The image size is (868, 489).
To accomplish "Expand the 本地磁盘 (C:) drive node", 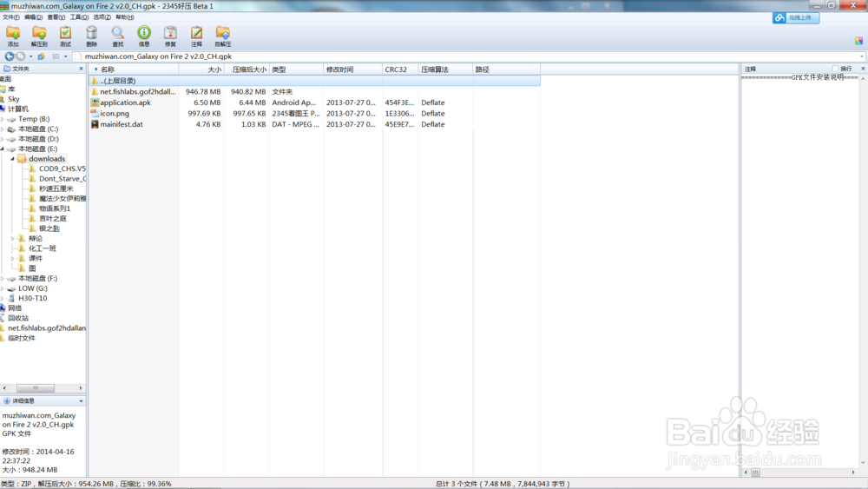I will (x=3, y=129).
